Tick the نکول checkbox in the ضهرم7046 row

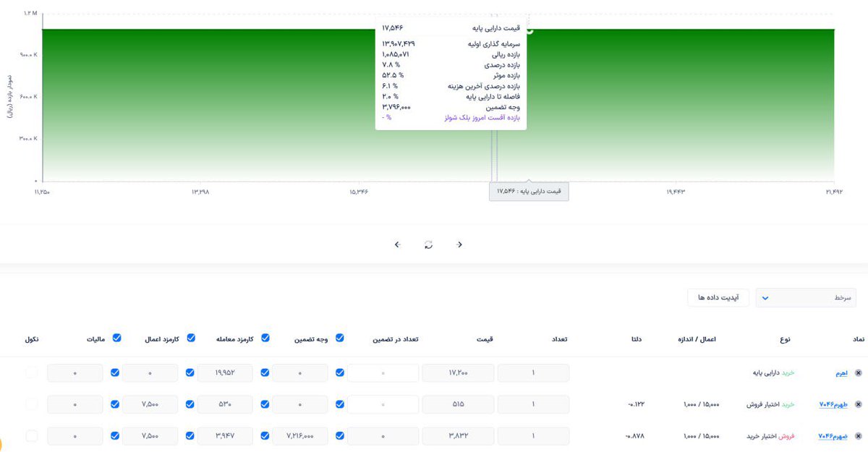point(31,436)
